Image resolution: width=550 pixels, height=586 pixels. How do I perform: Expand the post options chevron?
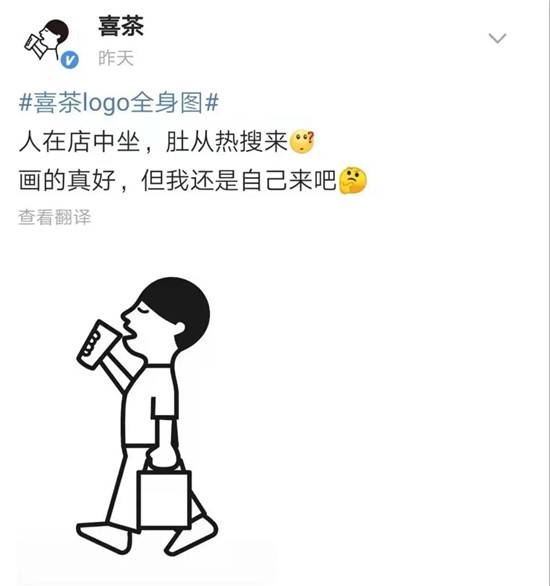point(497,38)
